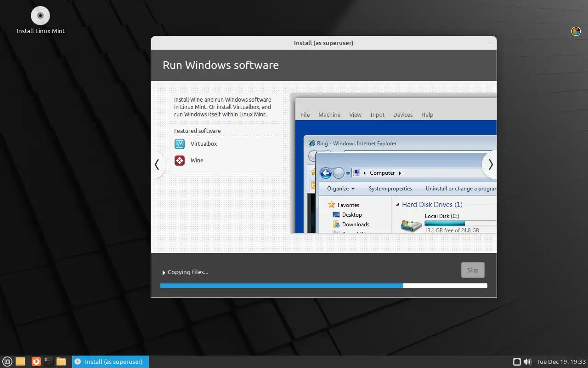588x368 pixels.
Task: Click the Local Disk free space bar in slideshow
Action: coord(460,223)
